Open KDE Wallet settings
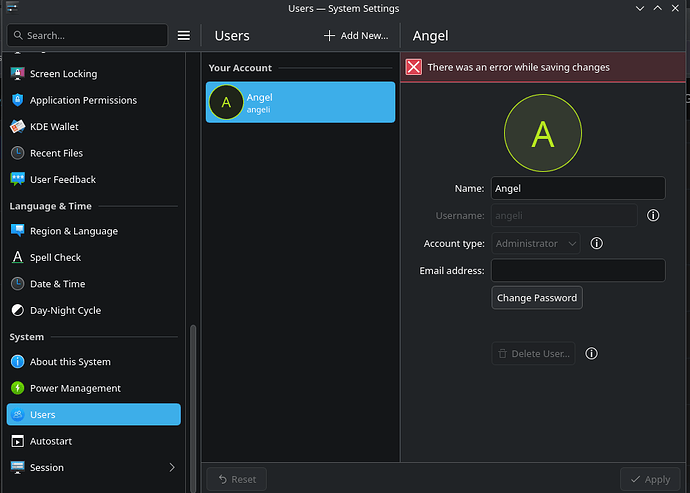690x493 pixels. pyautogui.click(x=93, y=126)
